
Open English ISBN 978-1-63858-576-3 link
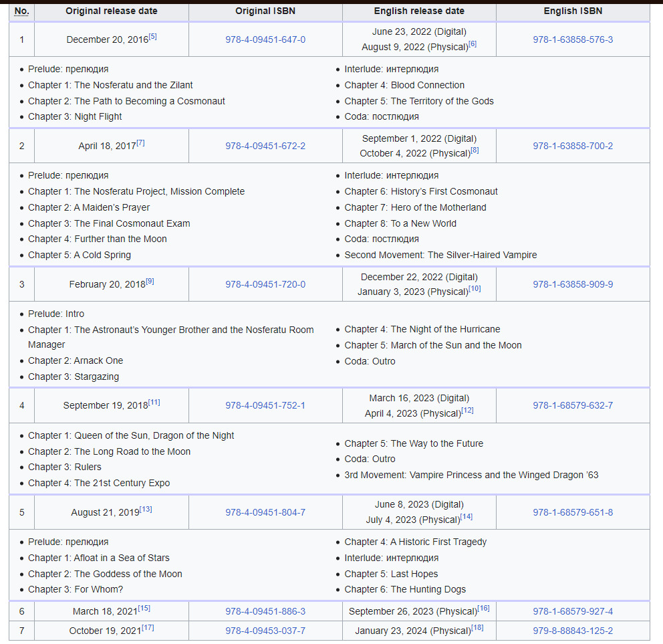[573, 39]
